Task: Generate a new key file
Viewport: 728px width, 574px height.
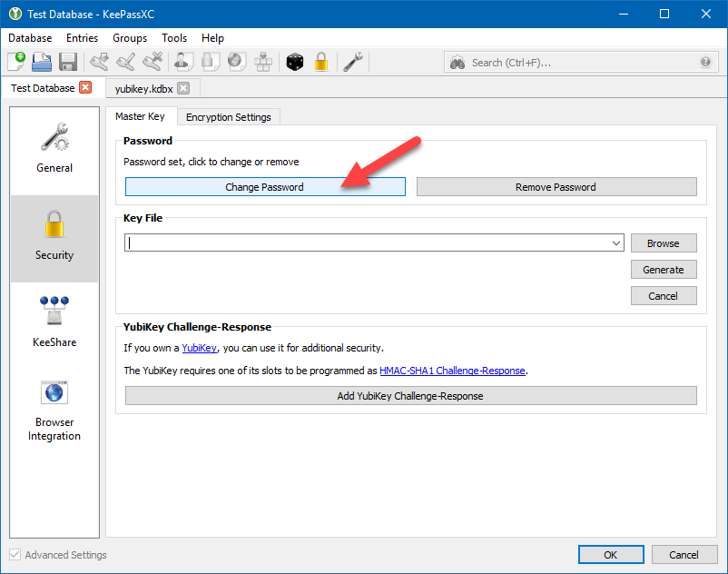Action: [x=664, y=270]
